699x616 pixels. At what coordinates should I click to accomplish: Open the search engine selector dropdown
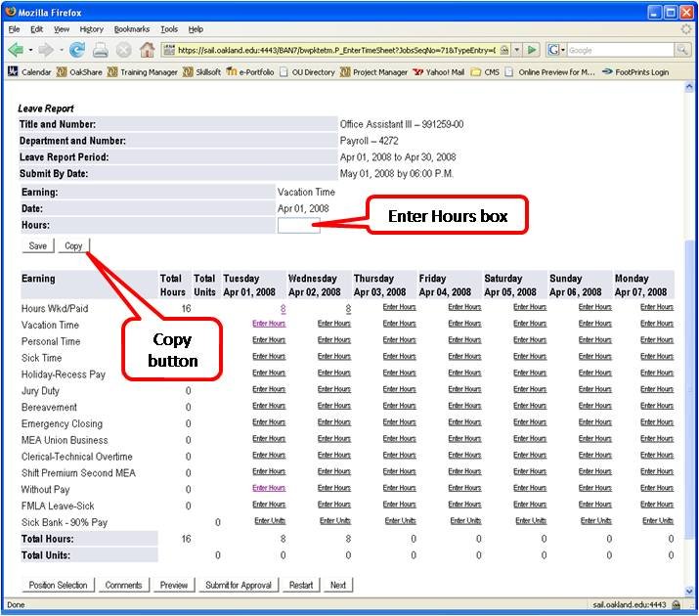pos(555,50)
